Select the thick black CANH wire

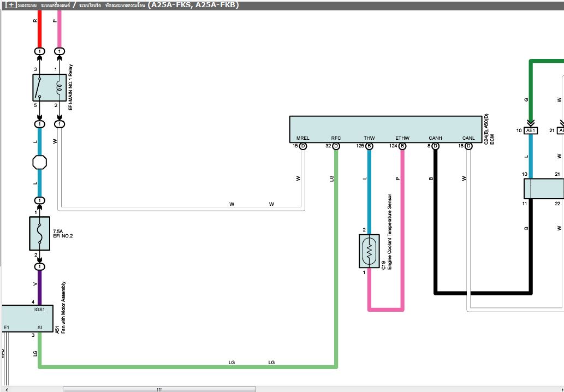[480, 293]
